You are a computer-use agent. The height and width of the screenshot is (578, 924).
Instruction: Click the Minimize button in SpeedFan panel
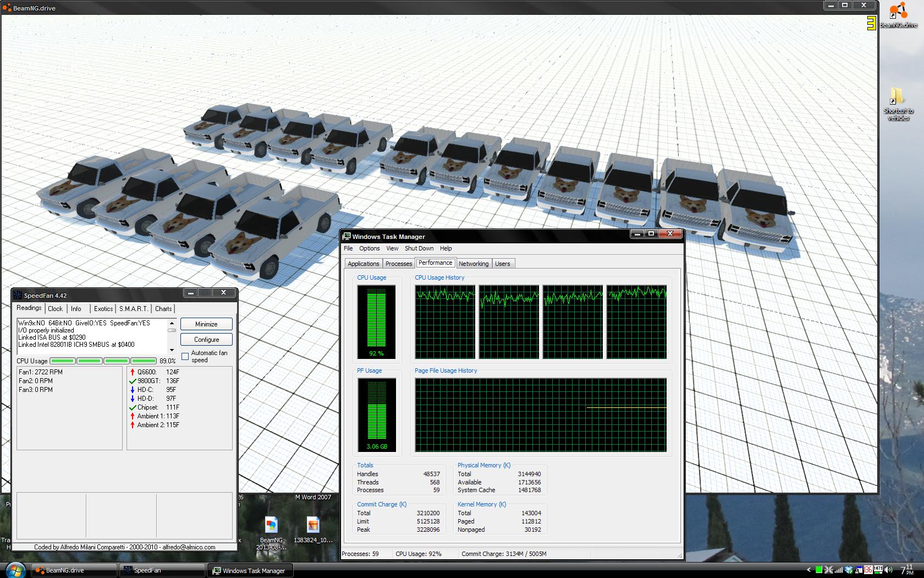click(206, 324)
